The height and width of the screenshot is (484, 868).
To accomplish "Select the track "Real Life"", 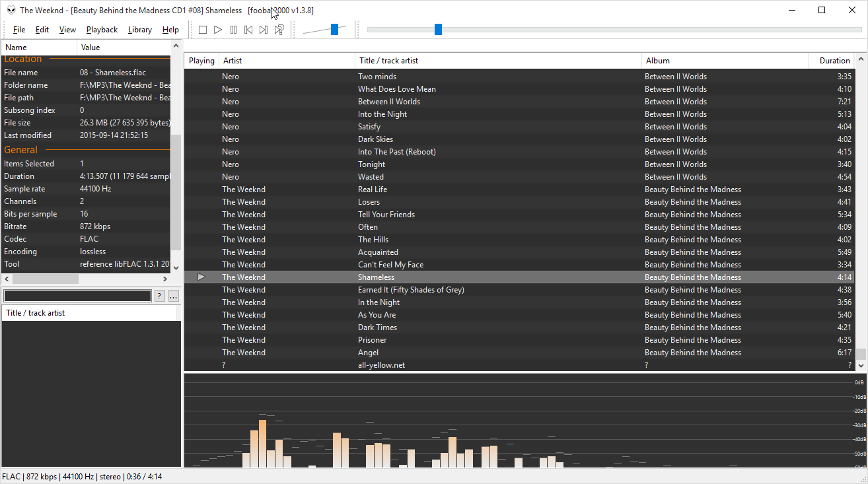I will (519, 190).
